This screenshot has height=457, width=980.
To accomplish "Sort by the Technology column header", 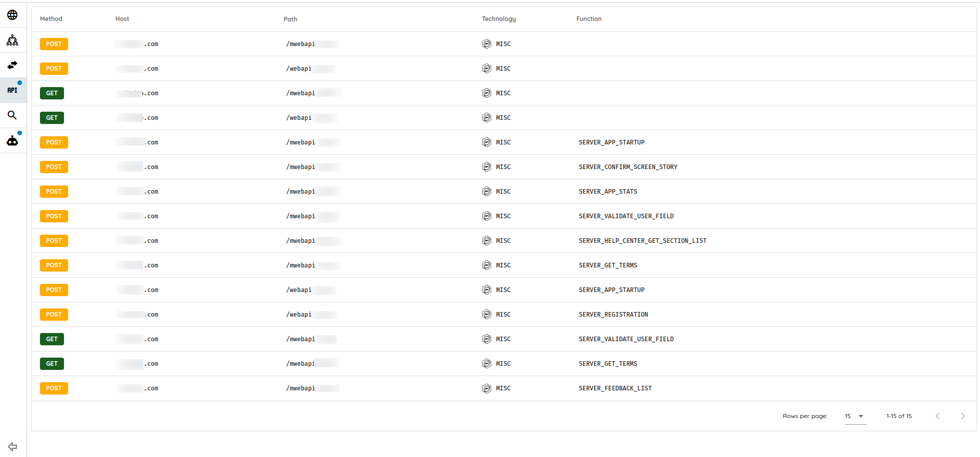I will coord(499,19).
